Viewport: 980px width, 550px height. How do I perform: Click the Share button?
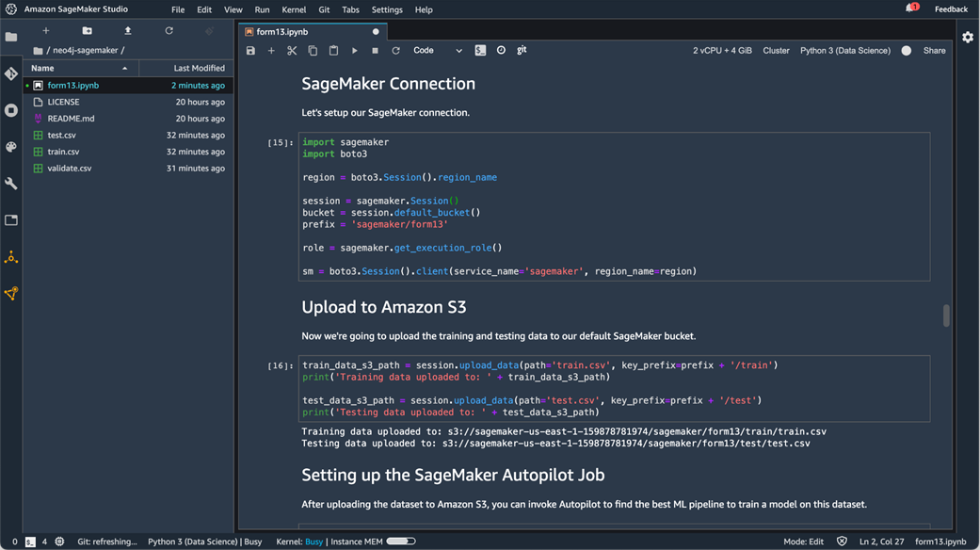point(934,51)
